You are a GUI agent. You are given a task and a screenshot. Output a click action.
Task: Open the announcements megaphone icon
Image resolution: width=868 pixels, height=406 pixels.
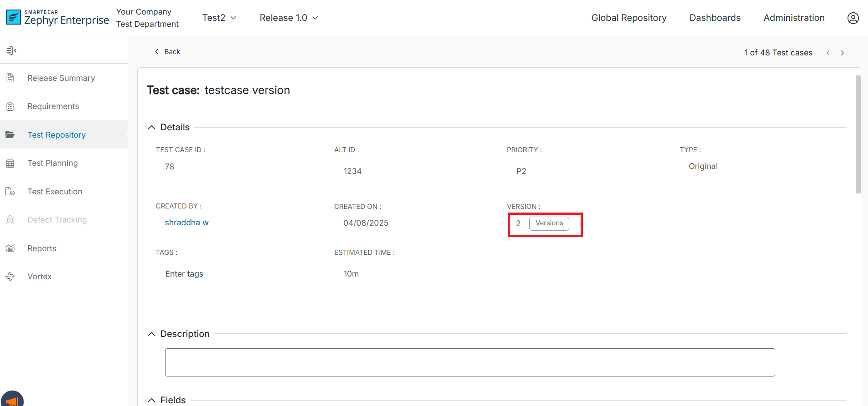(x=12, y=400)
